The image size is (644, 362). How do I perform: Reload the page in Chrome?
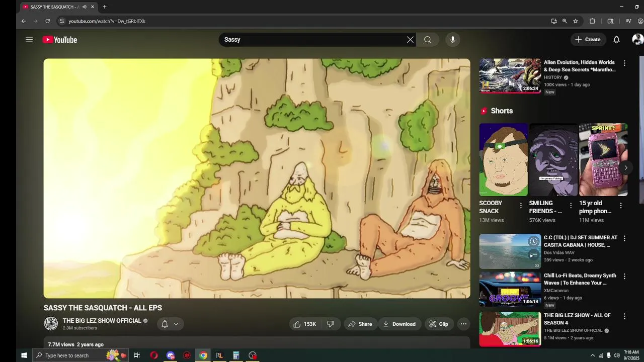point(47,21)
